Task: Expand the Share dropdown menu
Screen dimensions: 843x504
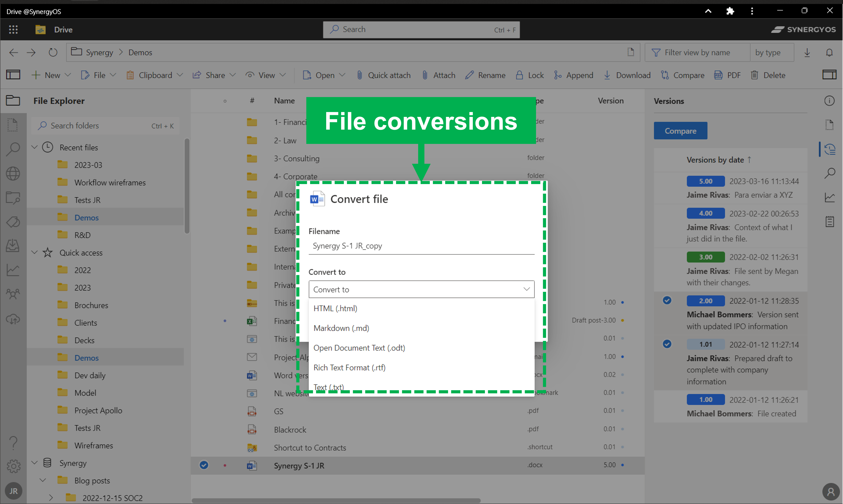Action: 233,75
